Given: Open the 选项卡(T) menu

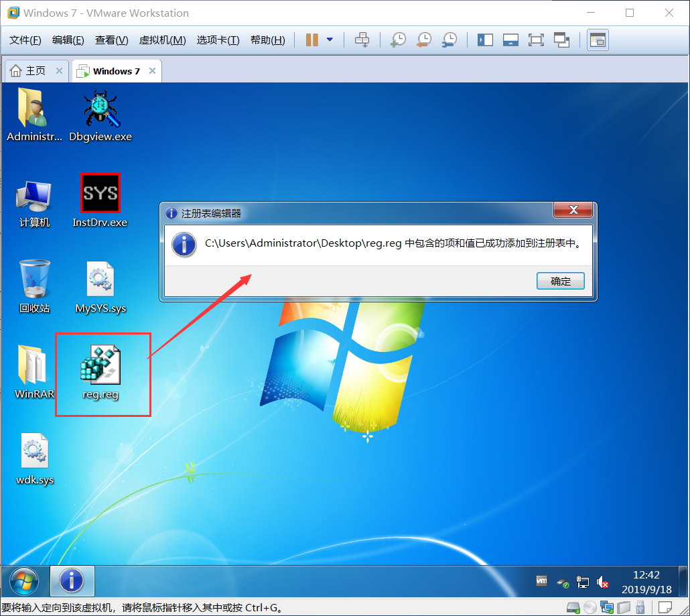Looking at the screenshot, I should pos(218,40).
